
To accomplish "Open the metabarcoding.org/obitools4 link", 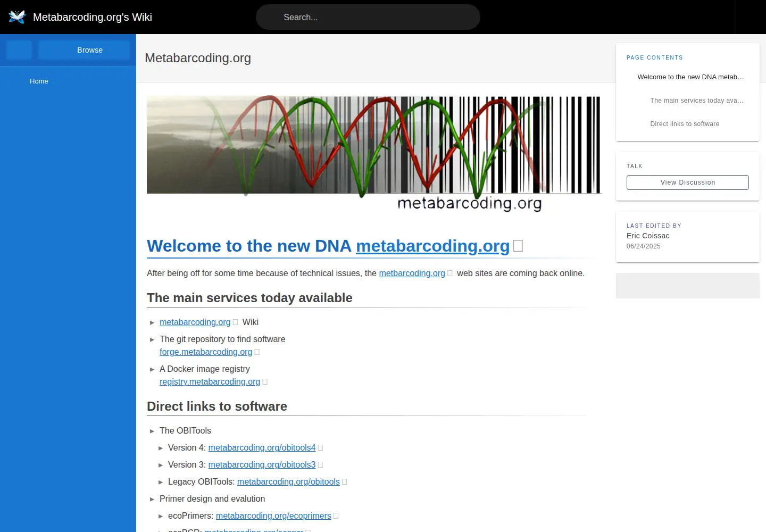I will (x=262, y=447).
